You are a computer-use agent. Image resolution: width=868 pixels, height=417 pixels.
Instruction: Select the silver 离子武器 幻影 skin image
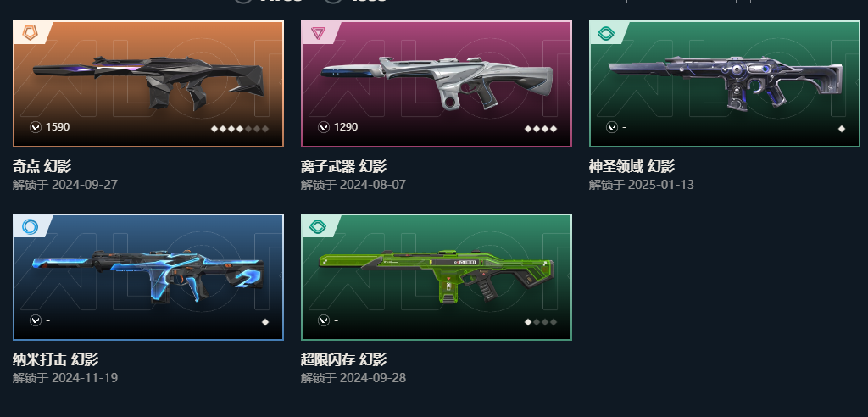(x=437, y=82)
